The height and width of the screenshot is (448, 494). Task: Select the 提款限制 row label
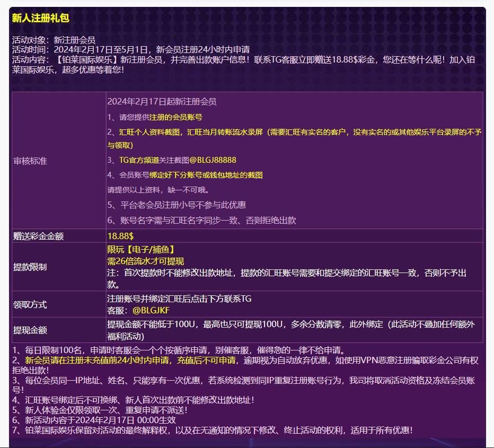point(30,267)
